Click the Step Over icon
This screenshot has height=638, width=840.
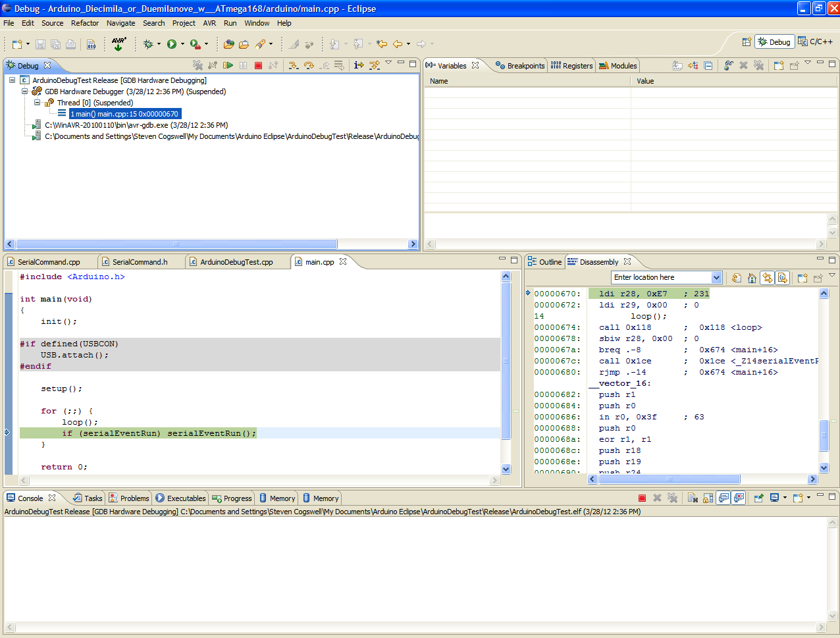[x=309, y=65]
